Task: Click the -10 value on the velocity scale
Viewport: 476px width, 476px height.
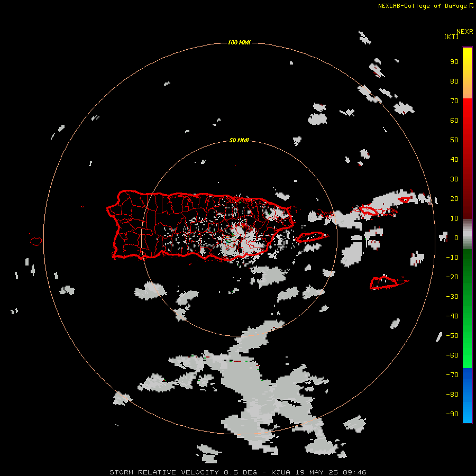Action: 452,258
